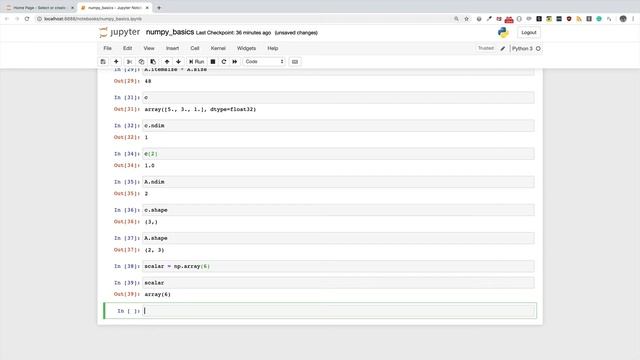Image resolution: width=640 pixels, height=360 pixels.
Task: Select the numpy_basics Jupyter Notebook browser tab
Action: (114, 8)
